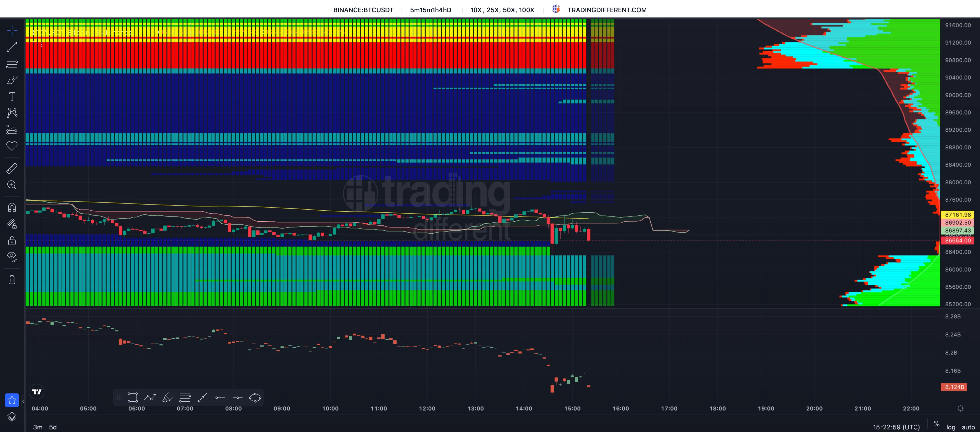
Task: Toggle lock all drawing tools
Action: (x=12, y=240)
